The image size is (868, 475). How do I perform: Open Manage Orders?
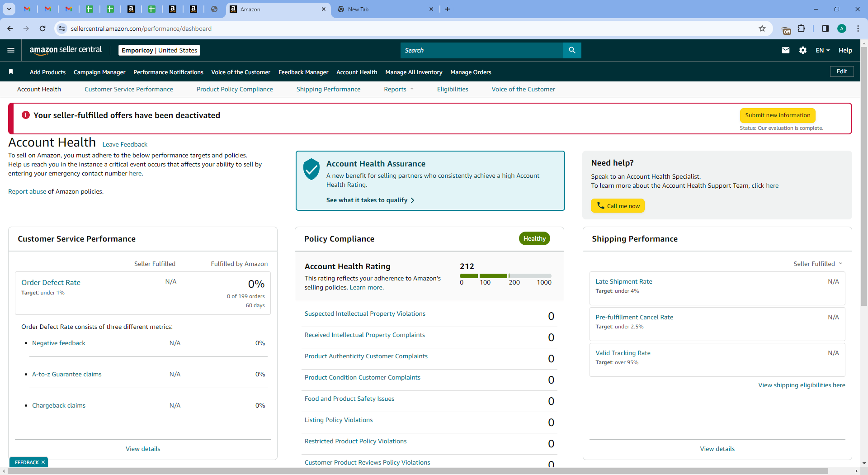471,72
